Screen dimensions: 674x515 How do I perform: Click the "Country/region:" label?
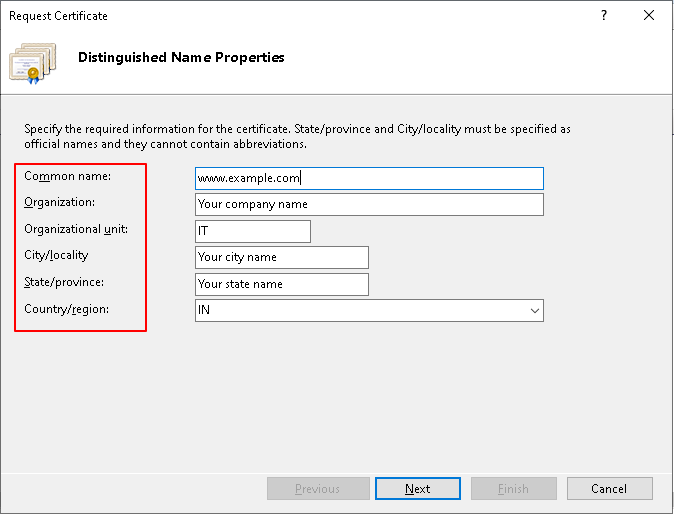67,310
